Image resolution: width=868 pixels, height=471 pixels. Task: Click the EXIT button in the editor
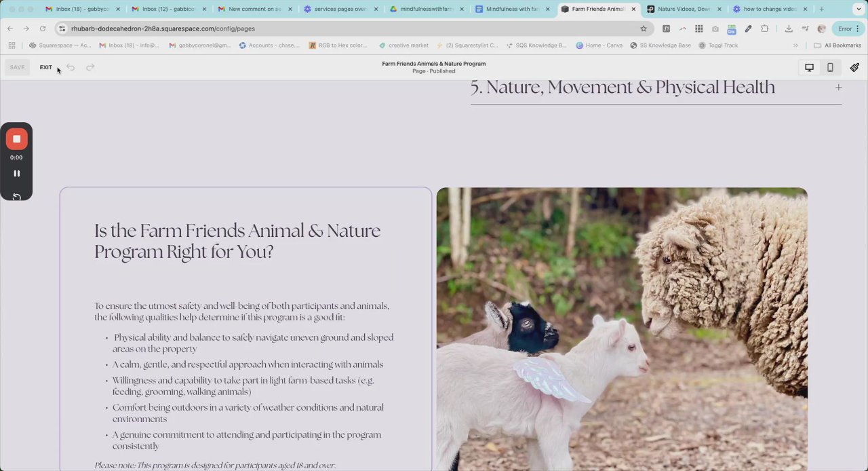point(45,67)
